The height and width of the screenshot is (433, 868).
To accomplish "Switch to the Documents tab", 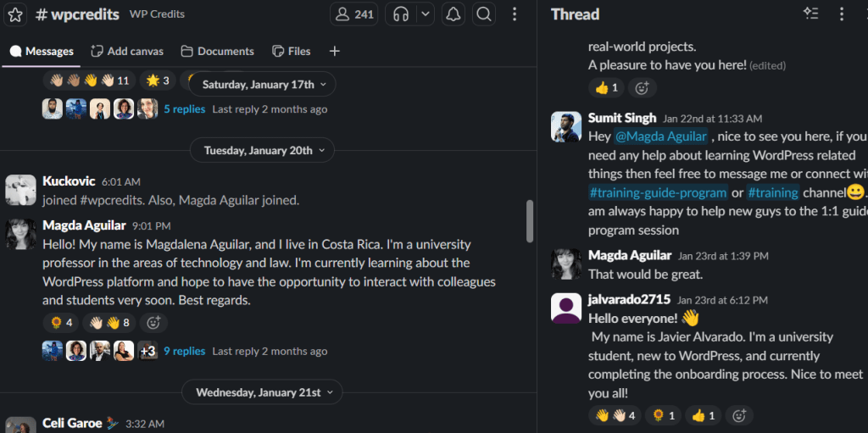I will pos(217,51).
